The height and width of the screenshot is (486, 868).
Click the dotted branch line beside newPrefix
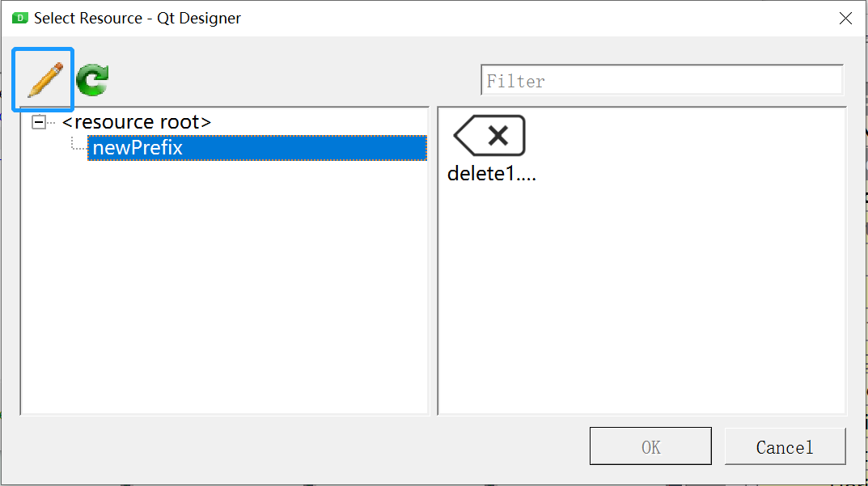[x=78, y=145]
